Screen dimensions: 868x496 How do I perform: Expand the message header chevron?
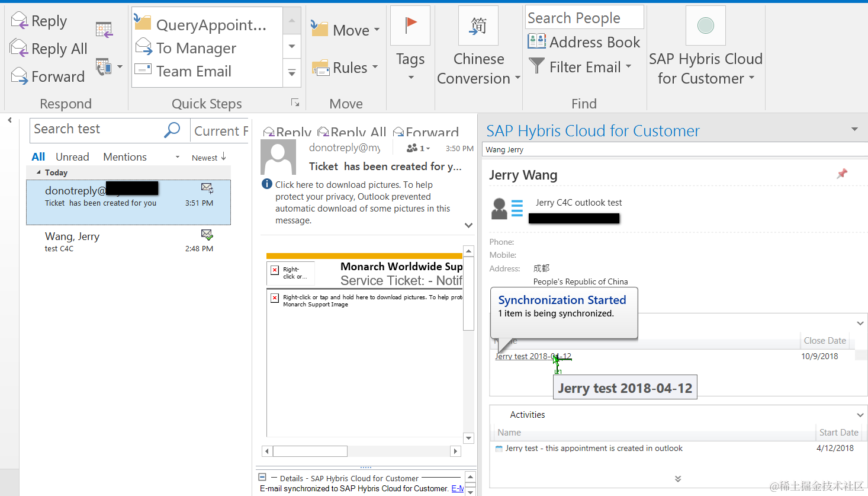468,225
